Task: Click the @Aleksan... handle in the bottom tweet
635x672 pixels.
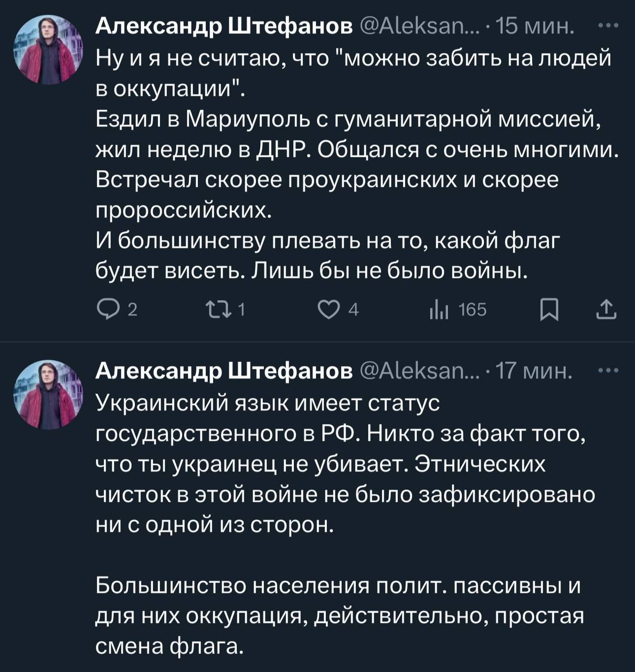Action: [418, 371]
